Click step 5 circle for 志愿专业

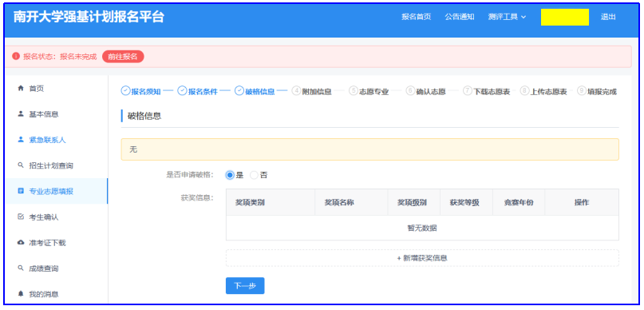(x=354, y=91)
